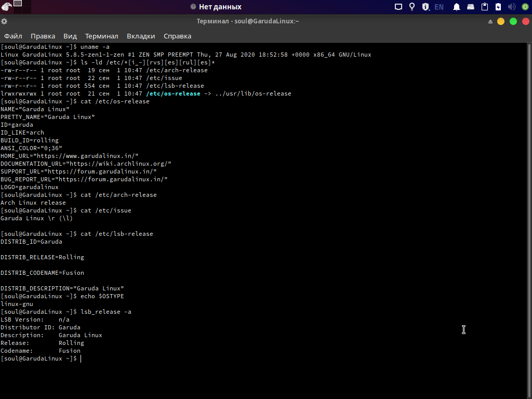Image resolution: width=532 pixels, height=399 pixels.
Task: Click the BUG_REPORT_URL forum line
Action: pyautogui.click(x=84, y=179)
